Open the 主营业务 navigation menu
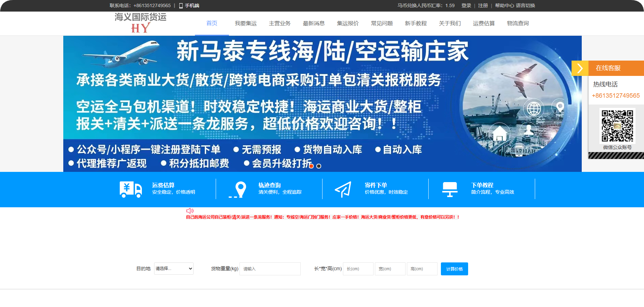 coord(280,23)
